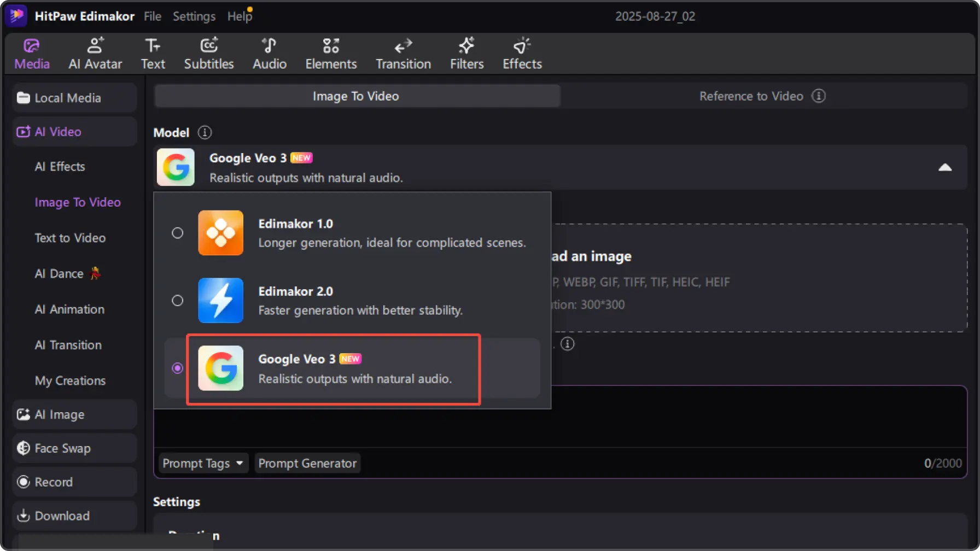Open AI Animation in the sidebar
The height and width of the screenshot is (551, 980).
point(69,309)
